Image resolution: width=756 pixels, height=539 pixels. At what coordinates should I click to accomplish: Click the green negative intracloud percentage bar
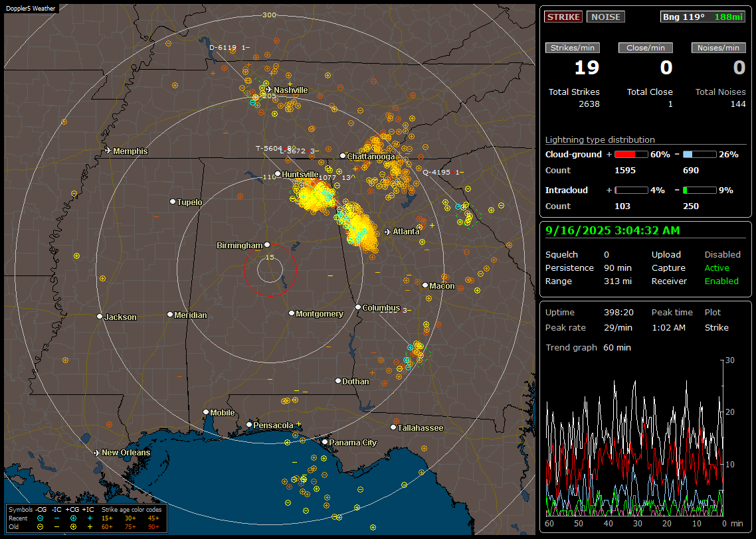coord(700,191)
